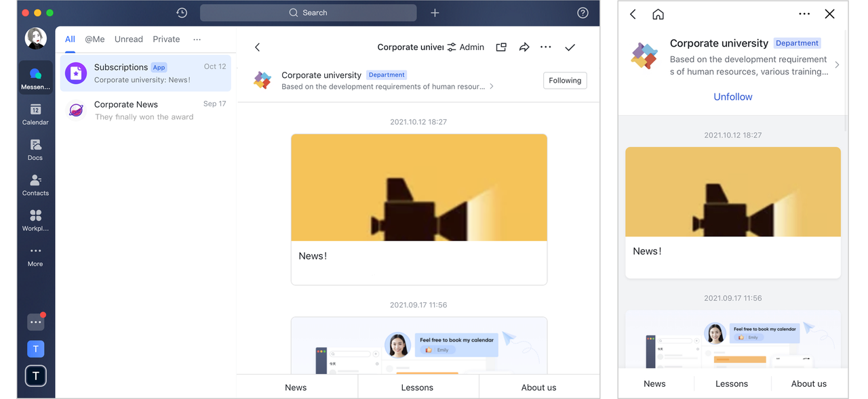The width and height of the screenshot is (868, 399).
Task: Toggle the Following button for Corporate university
Action: 565,81
